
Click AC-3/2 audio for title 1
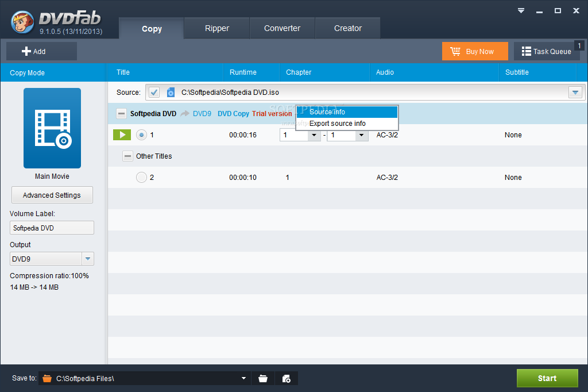(x=387, y=135)
